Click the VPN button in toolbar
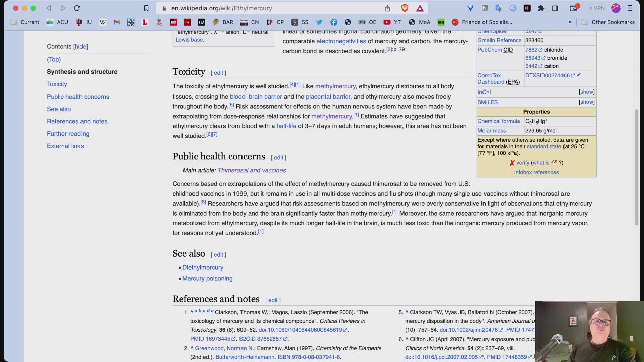644x362 pixels. [597, 8]
